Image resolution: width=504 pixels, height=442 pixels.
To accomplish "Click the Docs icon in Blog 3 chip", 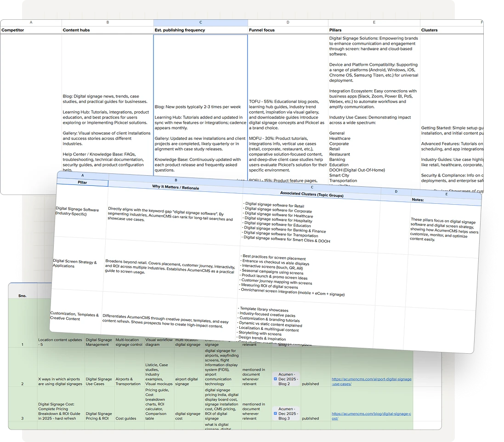I will (x=276, y=413).
